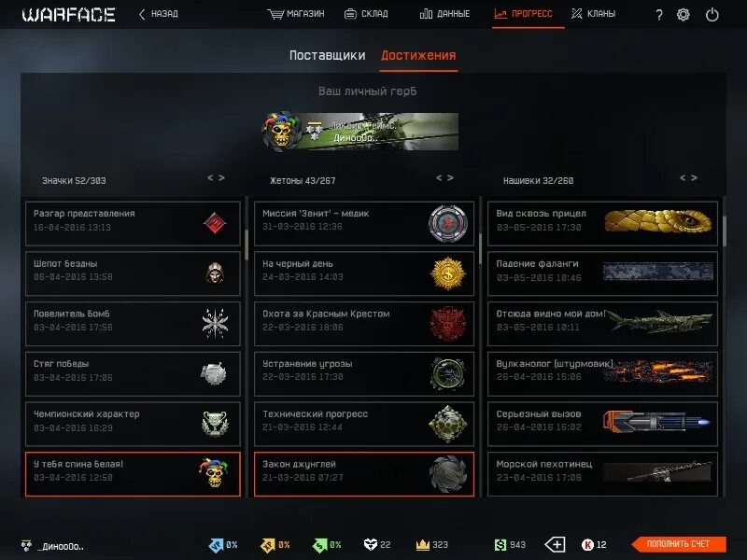Go back with the Назад button
Image resolution: width=747 pixels, height=560 pixels.
pos(159,14)
